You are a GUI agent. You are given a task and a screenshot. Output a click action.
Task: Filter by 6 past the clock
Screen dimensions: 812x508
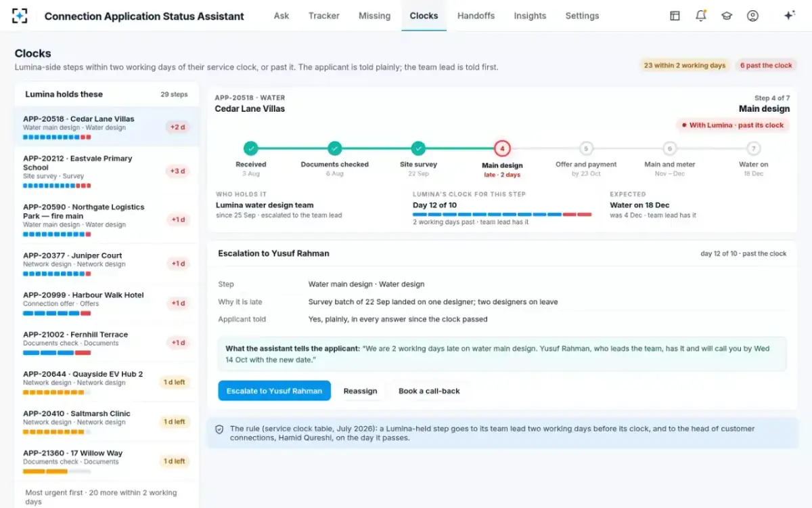766,66
